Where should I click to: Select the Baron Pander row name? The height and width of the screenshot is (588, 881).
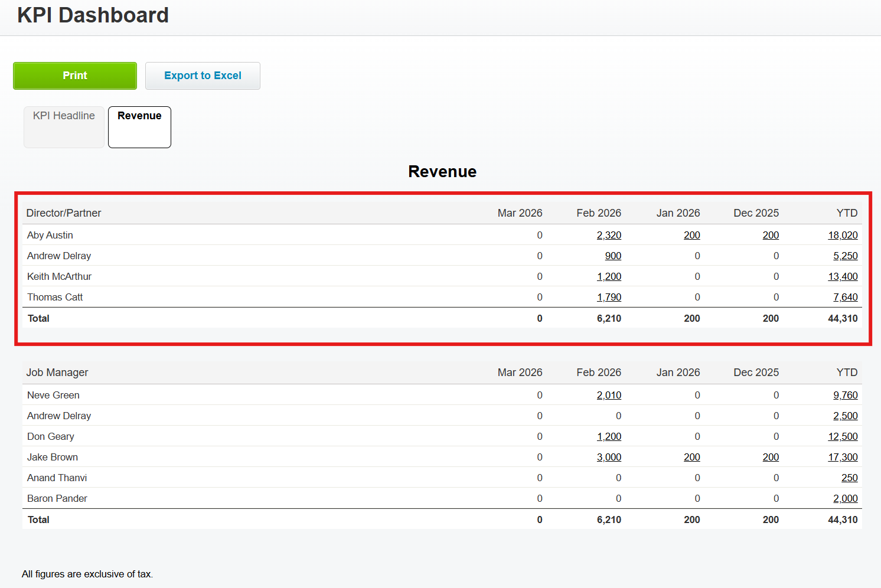(x=57, y=498)
